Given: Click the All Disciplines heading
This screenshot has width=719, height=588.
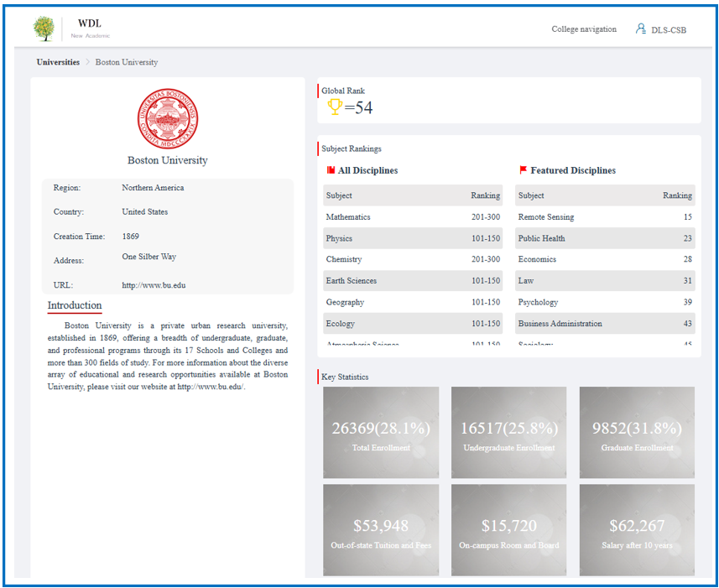Looking at the screenshot, I should [367, 170].
